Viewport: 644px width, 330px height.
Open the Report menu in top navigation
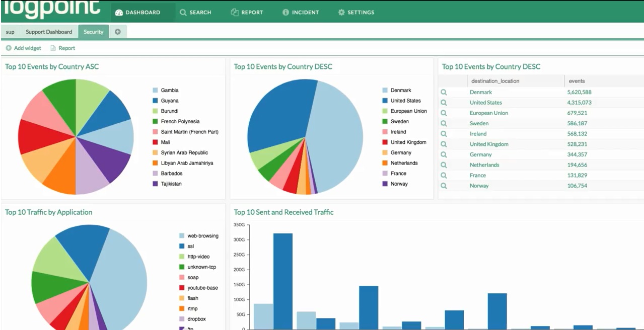(x=247, y=12)
